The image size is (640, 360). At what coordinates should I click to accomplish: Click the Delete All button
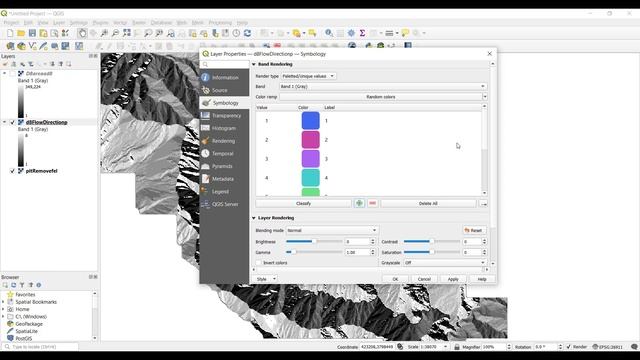pyautogui.click(x=428, y=203)
